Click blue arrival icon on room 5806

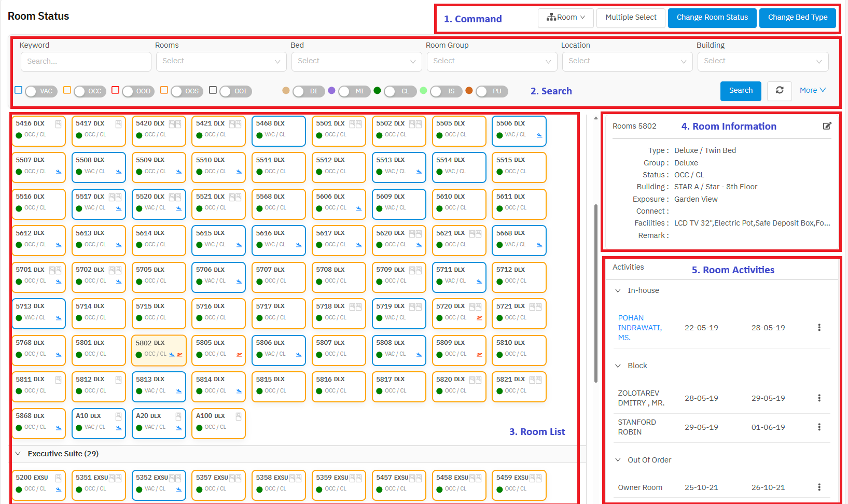pyautogui.click(x=299, y=355)
